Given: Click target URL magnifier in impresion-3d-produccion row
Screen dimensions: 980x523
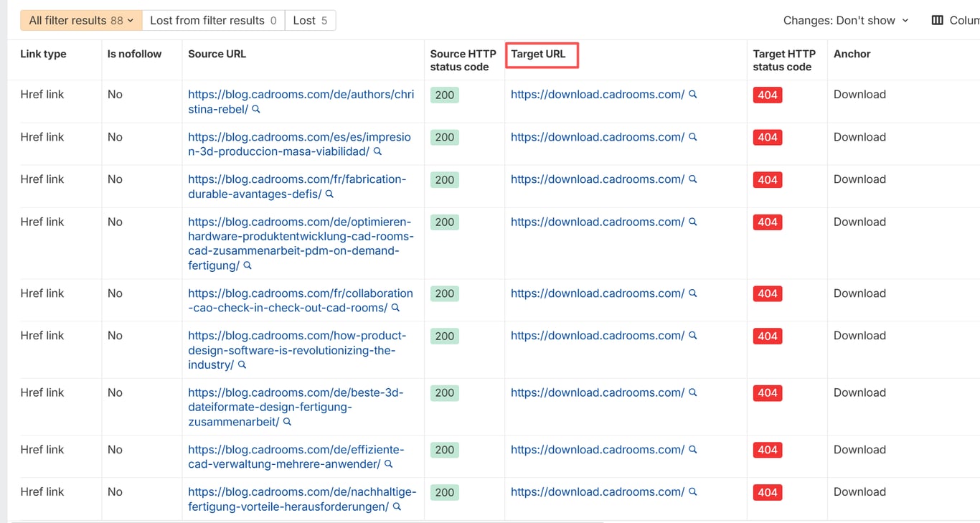Looking at the screenshot, I should coord(693,137).
